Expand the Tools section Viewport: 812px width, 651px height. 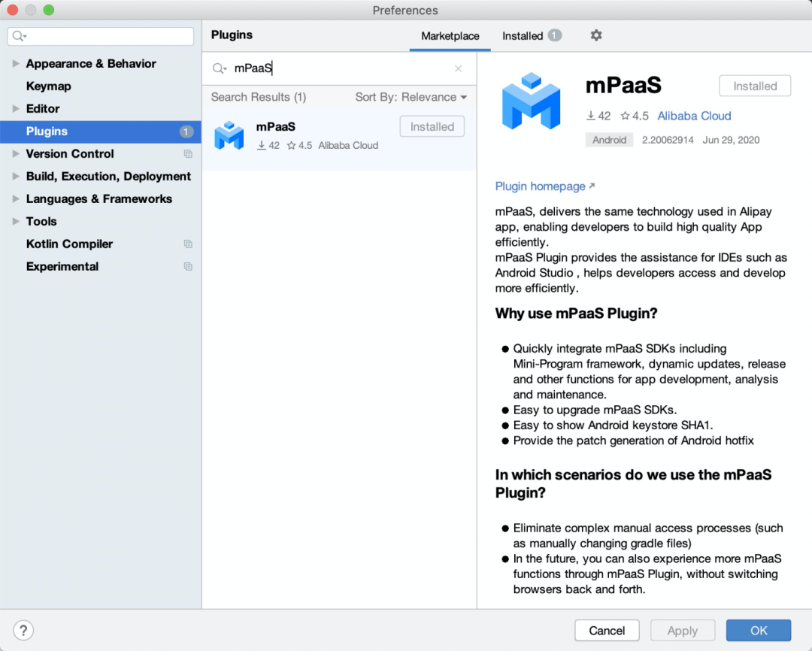point(16,222)
